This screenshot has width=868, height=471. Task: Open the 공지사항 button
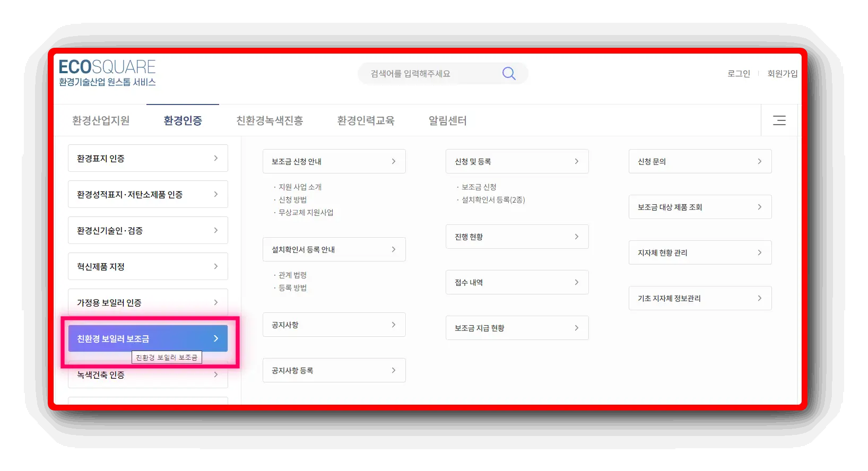click(x=334, y=325)
